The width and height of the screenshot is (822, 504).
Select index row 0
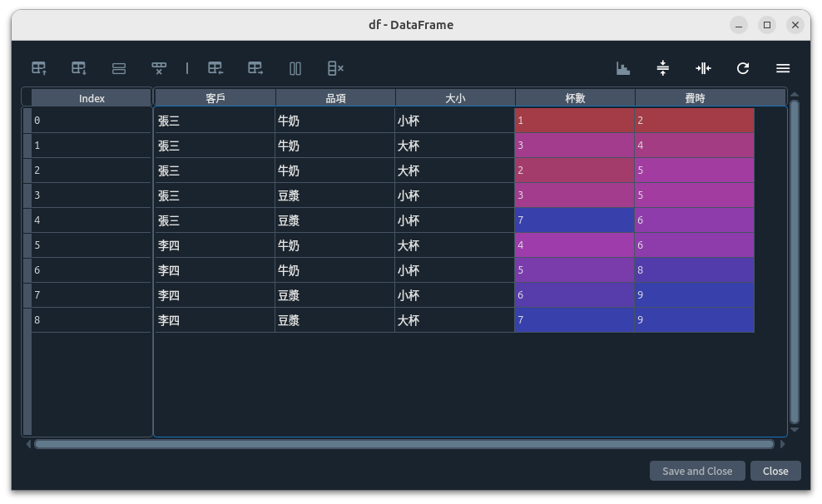click(92, 121)
